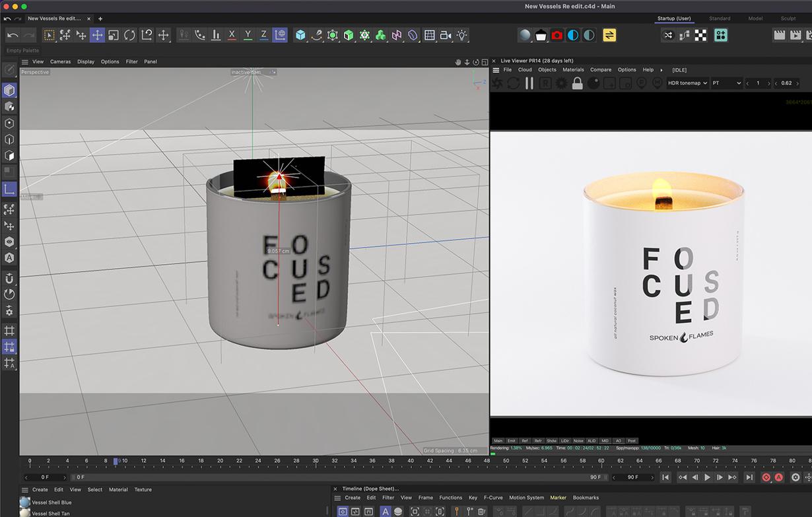The height and width of the screenshot is (517, 812).
Task: Switch to Standard layout tab
Action: coord(720,18)
